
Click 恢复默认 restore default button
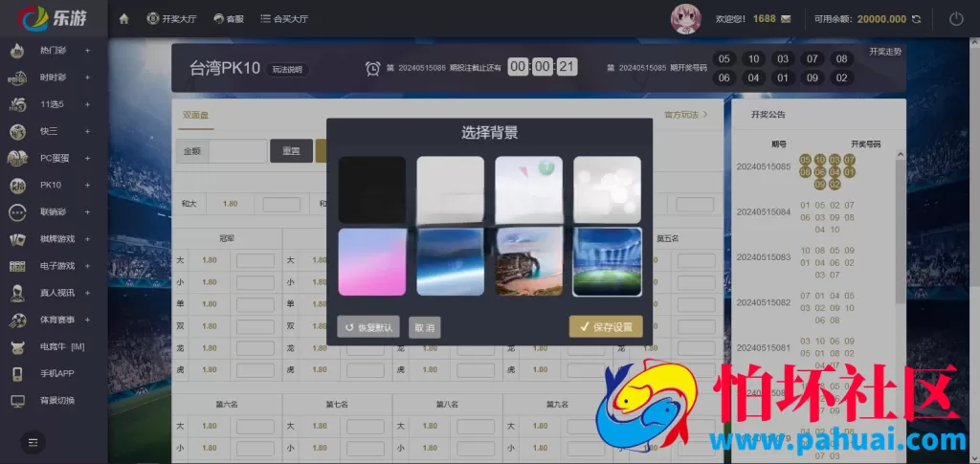(368, 327)
